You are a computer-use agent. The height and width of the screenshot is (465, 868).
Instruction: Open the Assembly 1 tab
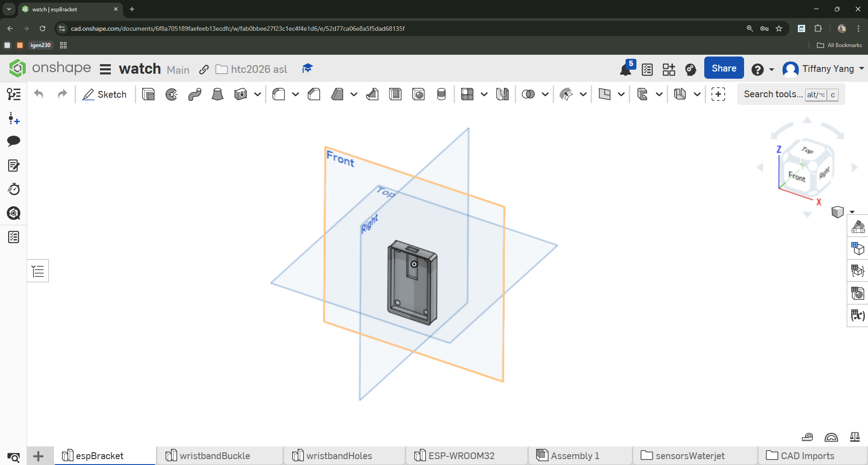(x=574, y=456)
